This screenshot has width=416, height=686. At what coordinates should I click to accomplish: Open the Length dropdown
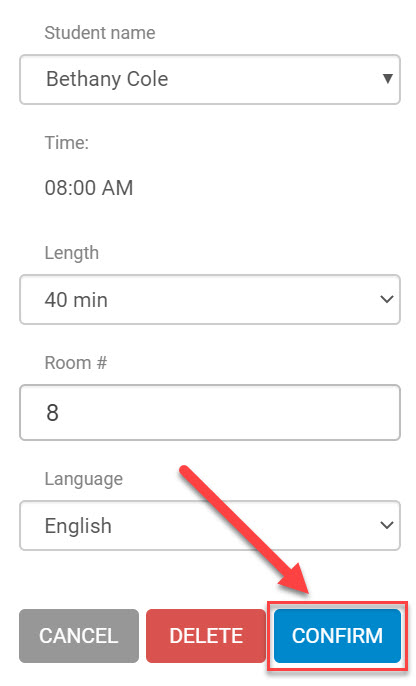click(x=210, y=300)
